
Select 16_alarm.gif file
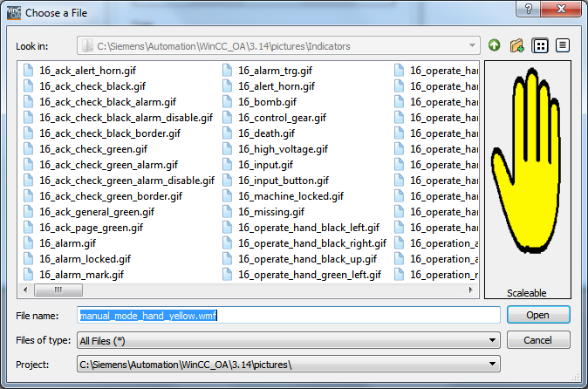[x=68, y=243]
